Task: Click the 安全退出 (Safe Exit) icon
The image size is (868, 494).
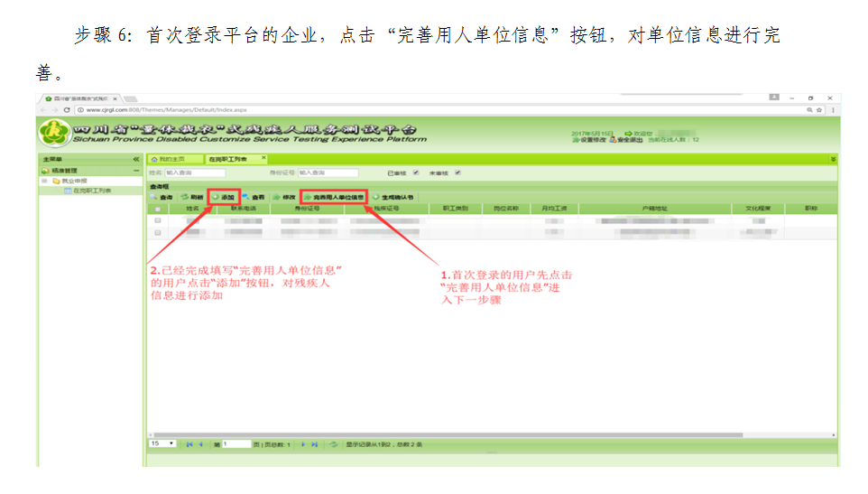Action: [x=614, y=140]
